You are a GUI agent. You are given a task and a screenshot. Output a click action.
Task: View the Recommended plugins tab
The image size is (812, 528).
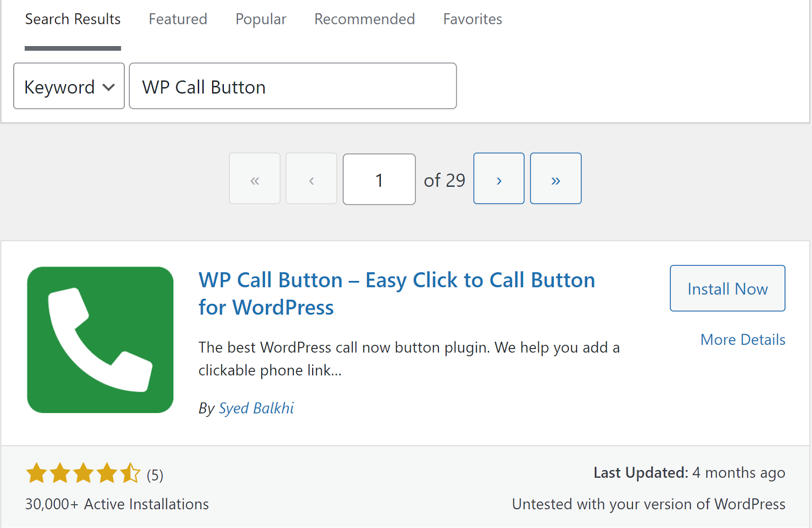(364, 19)
